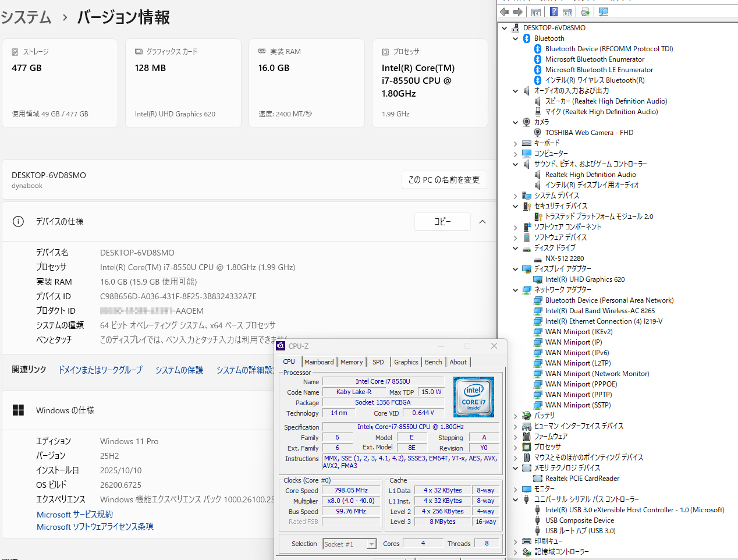
Task: Click the back arrow in Device Manager toolbar
Action: (x=505, y=12)
